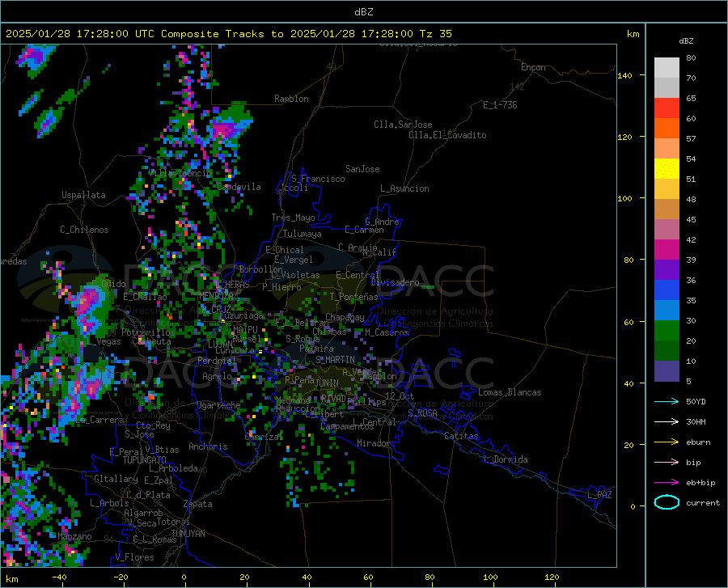Viewport: 728px width, 588px height.
Task: Click the Ugarteche place label
Action: [x=218, y=405]
